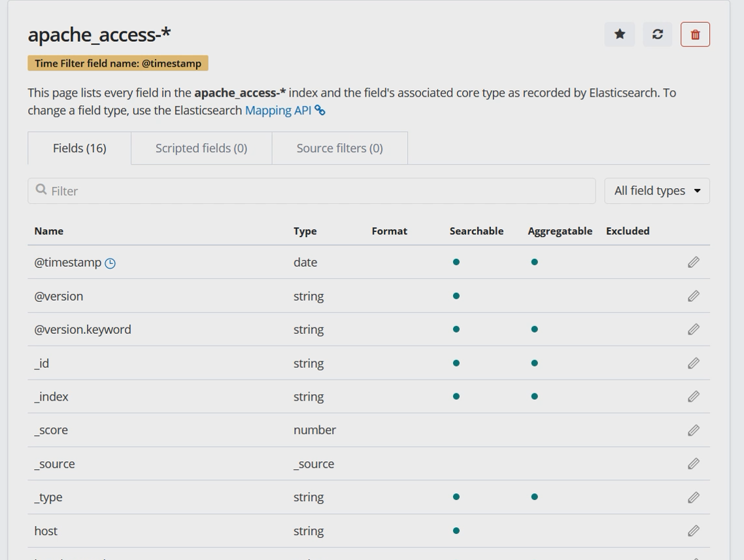Viewport: 744px width, 560px height.
Task: Select the Fields (16) tab
Action: click(79, 148)
